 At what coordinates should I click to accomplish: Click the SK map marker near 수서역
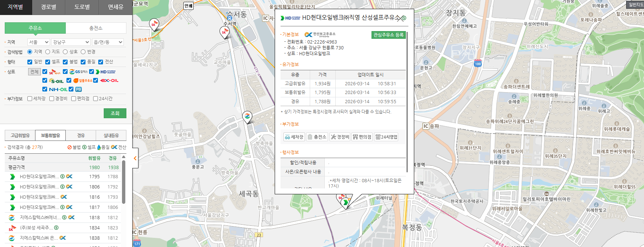225,33
